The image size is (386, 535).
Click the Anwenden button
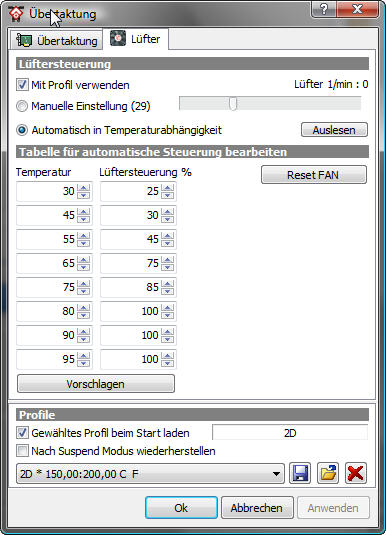pyautogui.click(x=333, y=507)
